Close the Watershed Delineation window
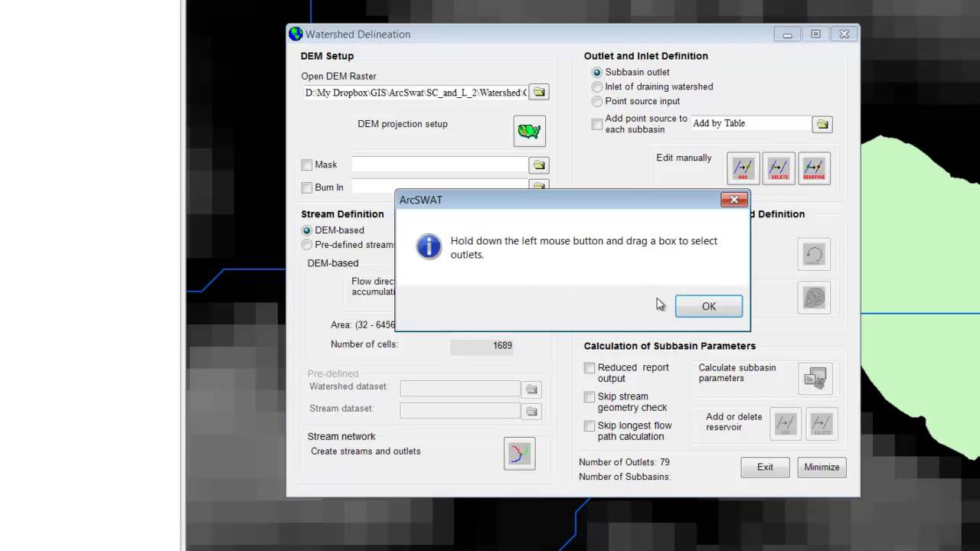980x551 pixels. click(x=844, y=34)
